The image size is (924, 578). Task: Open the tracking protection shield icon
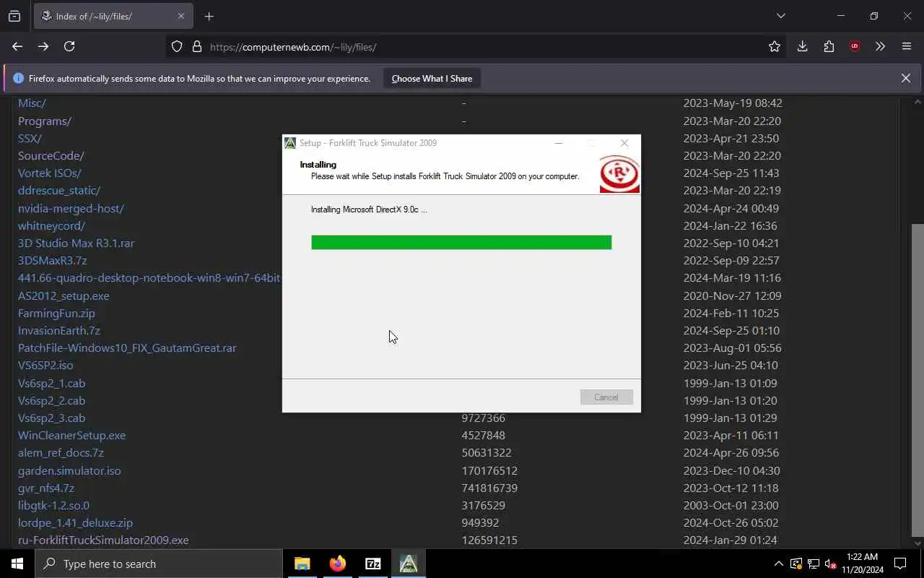pos(177,47)
